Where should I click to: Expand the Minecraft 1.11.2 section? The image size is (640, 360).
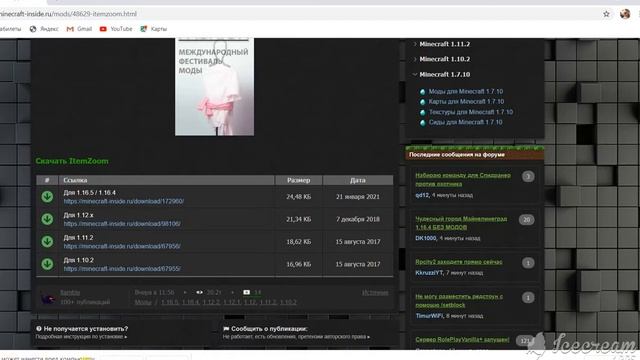click(x=442, y=44)
